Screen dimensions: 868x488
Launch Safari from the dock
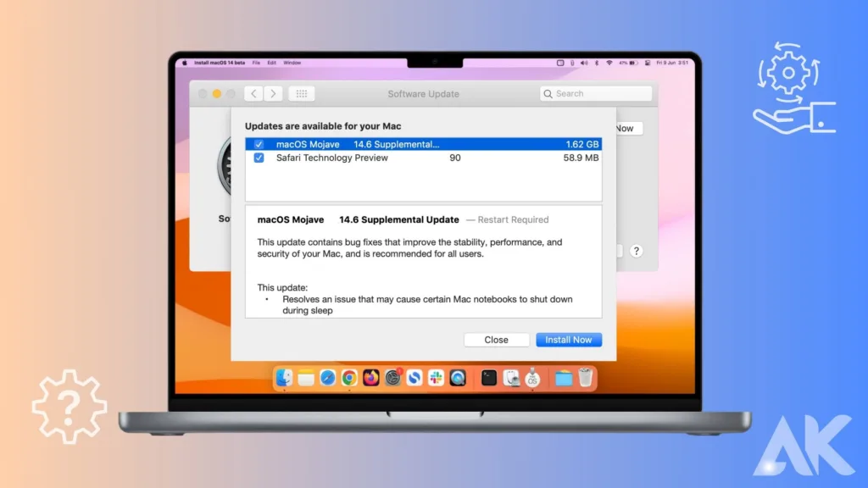328,378
